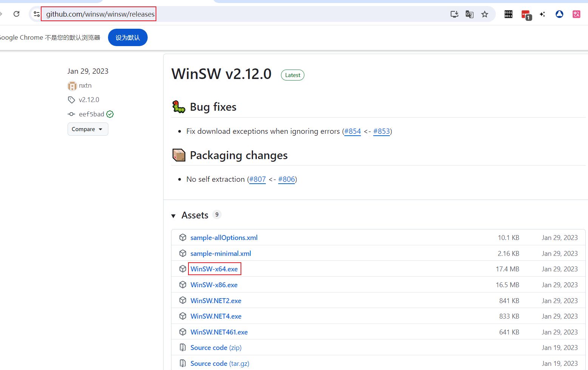This screenshot has width=588, height=370.
Task: Download WinSW-x86.exe
Action: [x=214, y=285]
